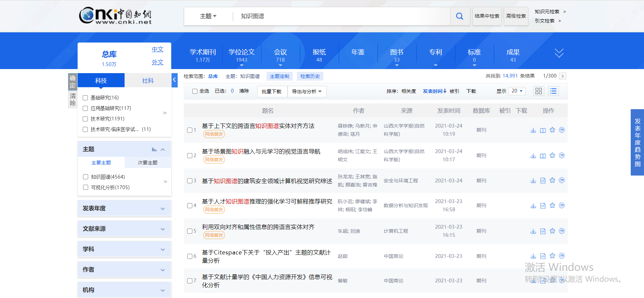The width and height of the screenshot is (644, 298).
Task: Check the 可视化分析(1705) topic filter
Action: 86,187
